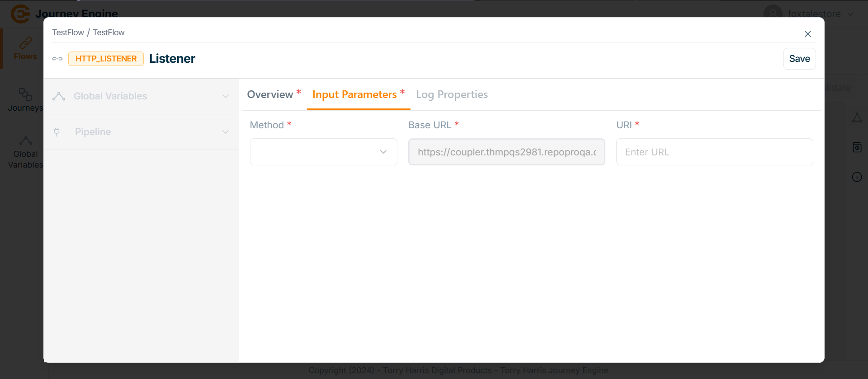Click the Pipeline plug icon
868x379 pixels.
pyautogui.click(x=57, y=132)
